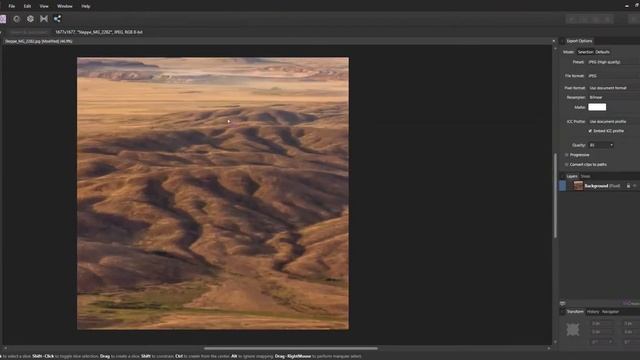Click the white Matte color swatch

[597, 107]
